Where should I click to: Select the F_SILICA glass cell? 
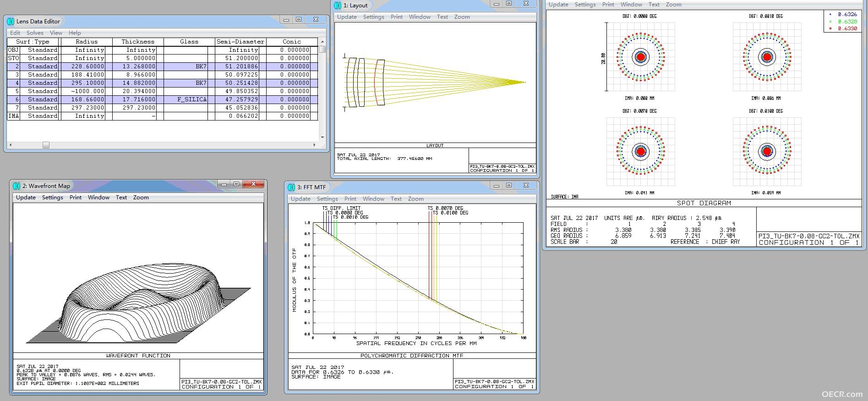(x=189, y=99)
